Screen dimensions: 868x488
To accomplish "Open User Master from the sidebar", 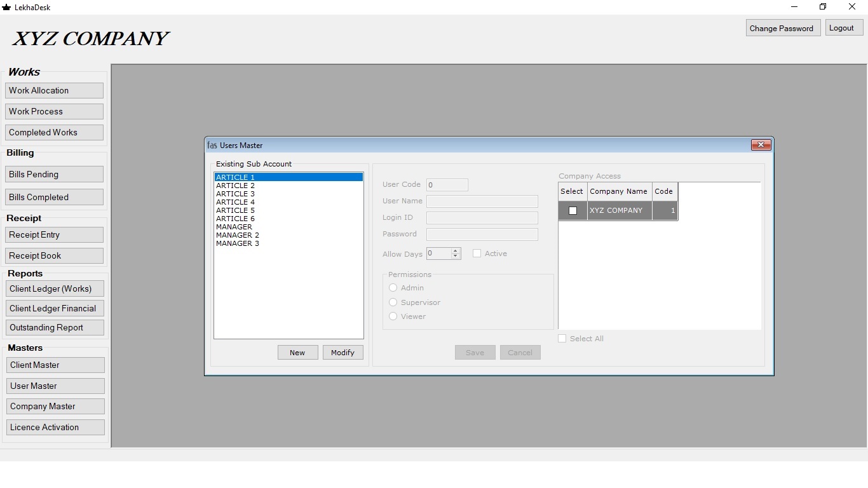I will [55, 386].
